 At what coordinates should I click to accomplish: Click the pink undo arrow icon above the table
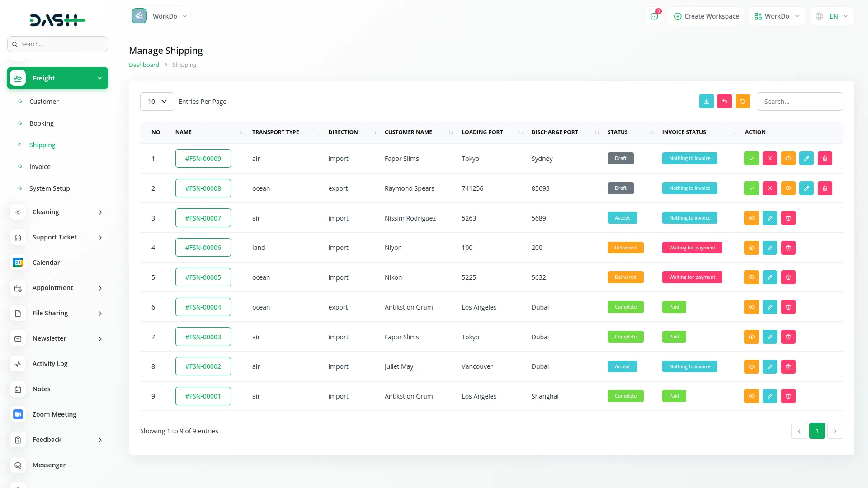[724, 101]
